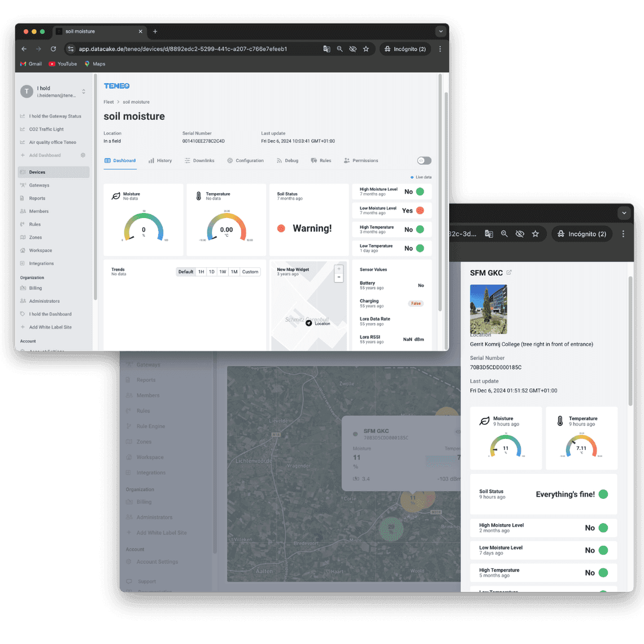Screen dimensions: 644x644
Task: Select 1M range in Trends widget
Action: pos(234,272)
